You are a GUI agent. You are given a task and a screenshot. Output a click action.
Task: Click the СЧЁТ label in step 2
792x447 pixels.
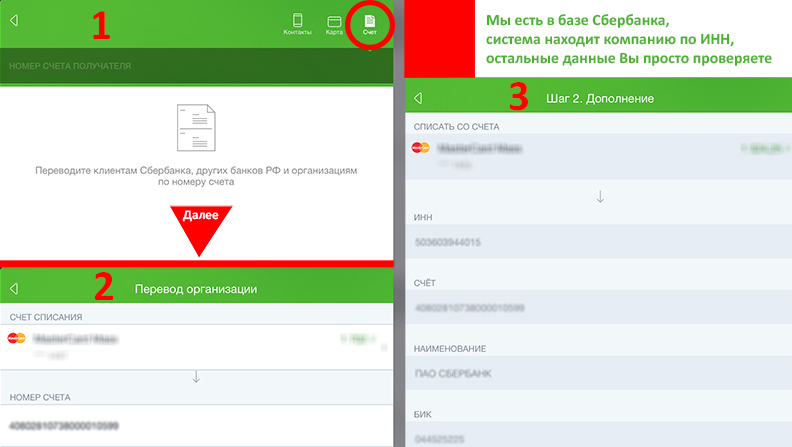coord(424,283)
